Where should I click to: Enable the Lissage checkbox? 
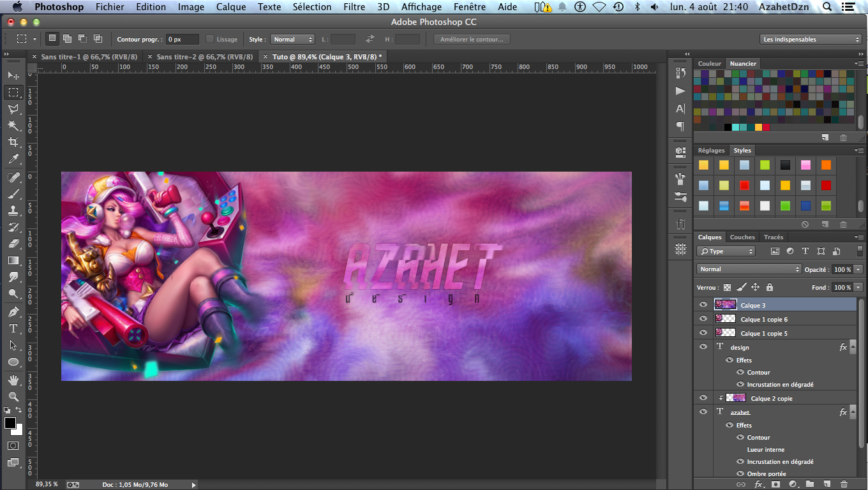(210, 40)
